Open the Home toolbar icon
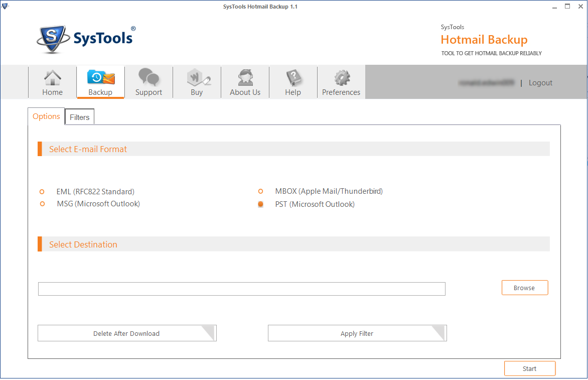The image size is (588, 380). pyautogui.click(x=52, y=78)
